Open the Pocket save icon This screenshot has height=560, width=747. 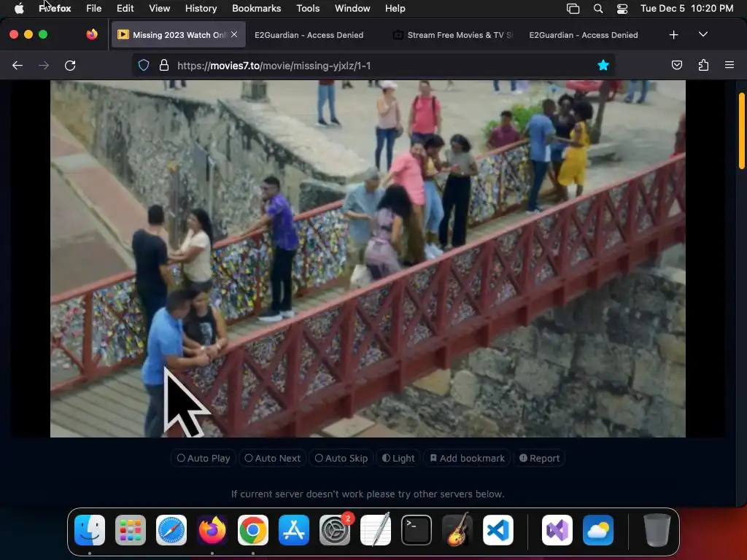tap(677, 65)
